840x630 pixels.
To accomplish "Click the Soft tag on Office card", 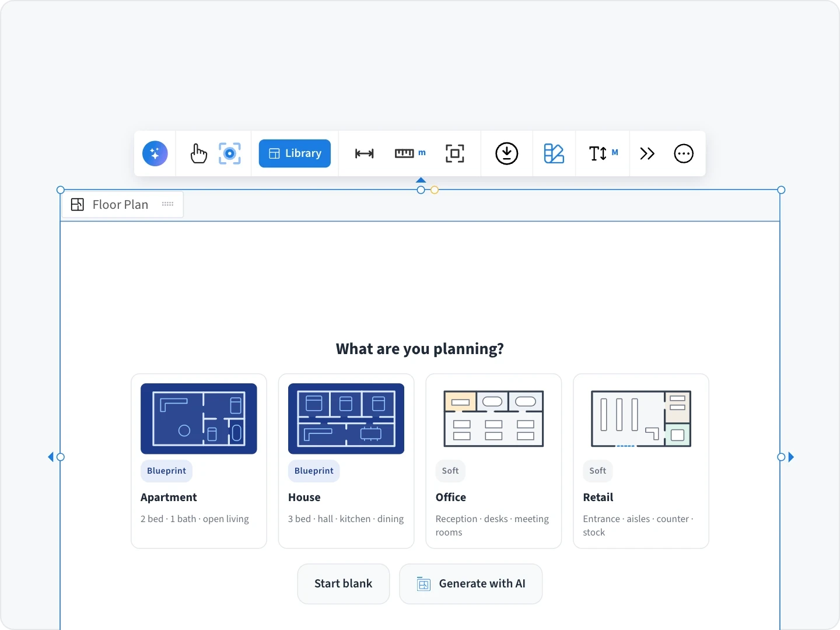I will tap(450, 471).
